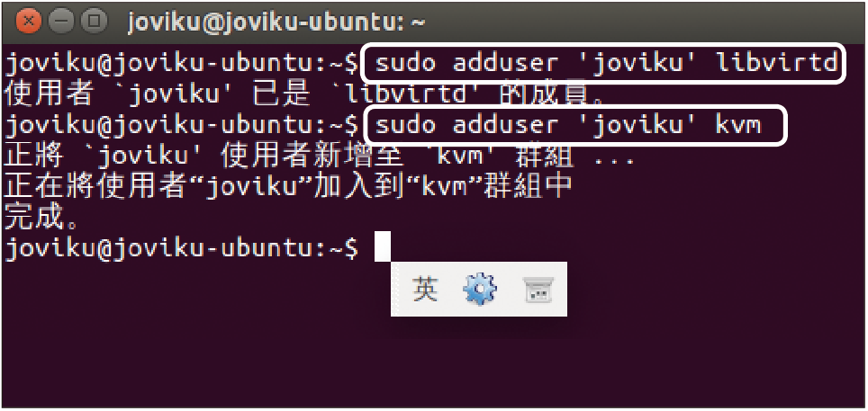The width and height of the screenshot is (868, 411).
Task: Click the second joviku@joviku-ubuntu:~$ prompt
Action: (x=182, y=127)
